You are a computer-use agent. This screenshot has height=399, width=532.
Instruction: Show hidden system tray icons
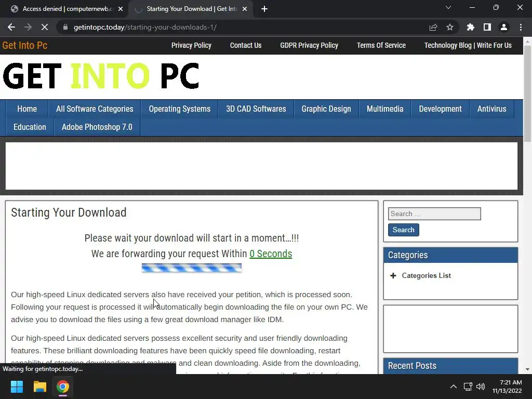(x=453, y=387)
